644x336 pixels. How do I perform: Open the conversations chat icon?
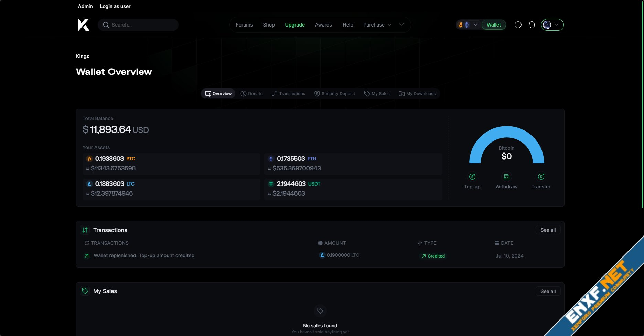coord(518,25)
